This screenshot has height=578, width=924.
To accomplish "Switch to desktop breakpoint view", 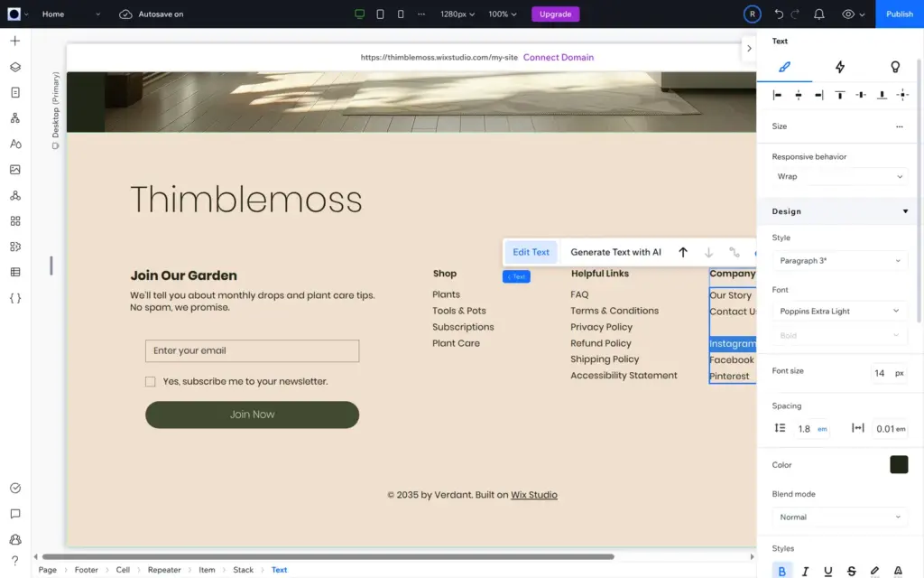I will pos(359,14).
